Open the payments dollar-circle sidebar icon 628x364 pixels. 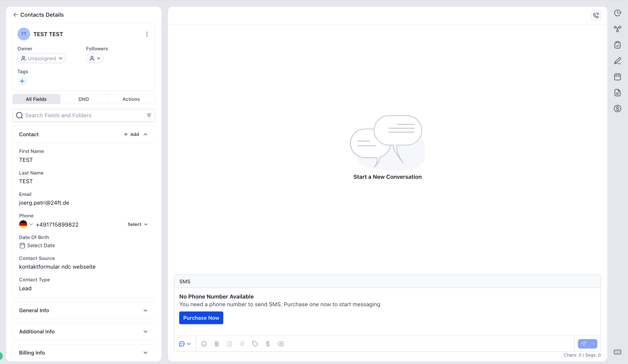tap(617, 109)
